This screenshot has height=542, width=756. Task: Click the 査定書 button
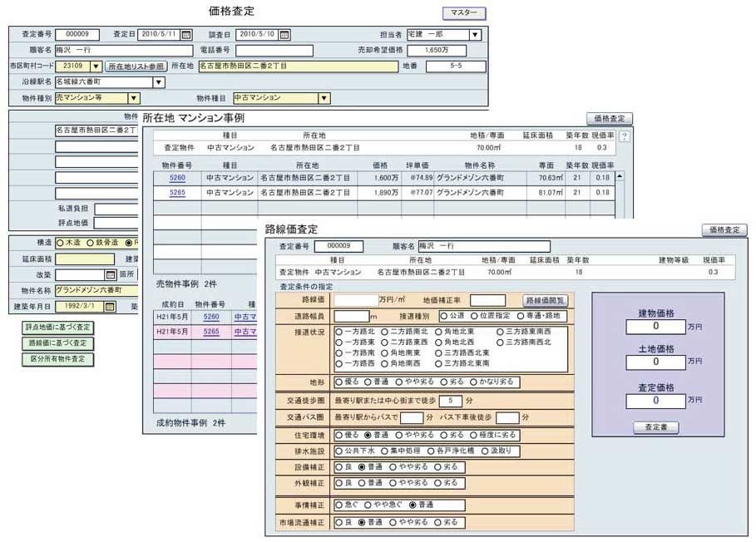click(x=656, y=427)
